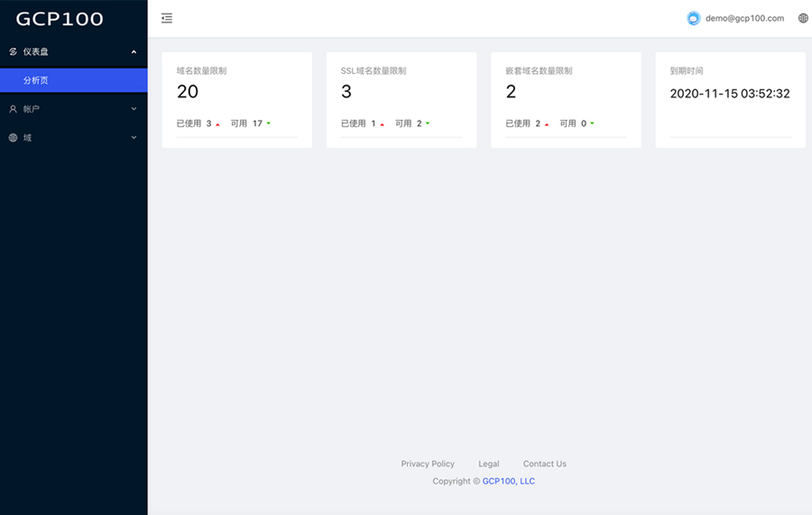Select the 分析页 menu item

coord(36,80)
